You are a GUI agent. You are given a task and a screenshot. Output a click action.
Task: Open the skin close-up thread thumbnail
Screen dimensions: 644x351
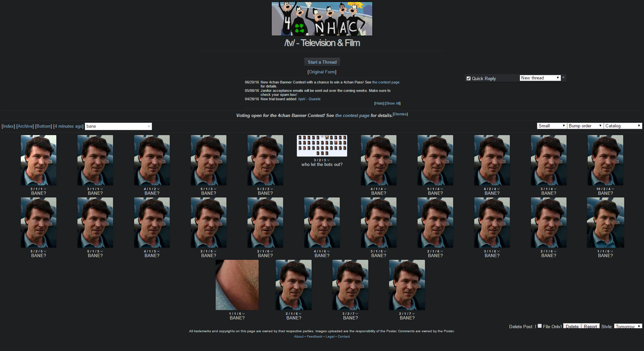(x=237, y=285)
